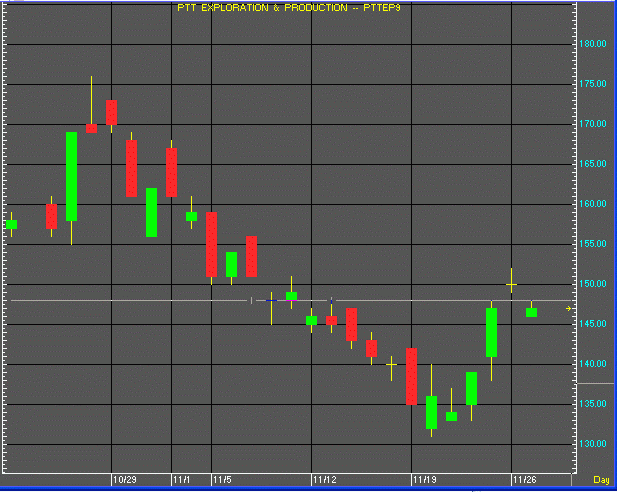The image size is (617, 492).
Task: Click the yellow last-price arrow marker
Action: pyautogui.click(x=569, y=309)
